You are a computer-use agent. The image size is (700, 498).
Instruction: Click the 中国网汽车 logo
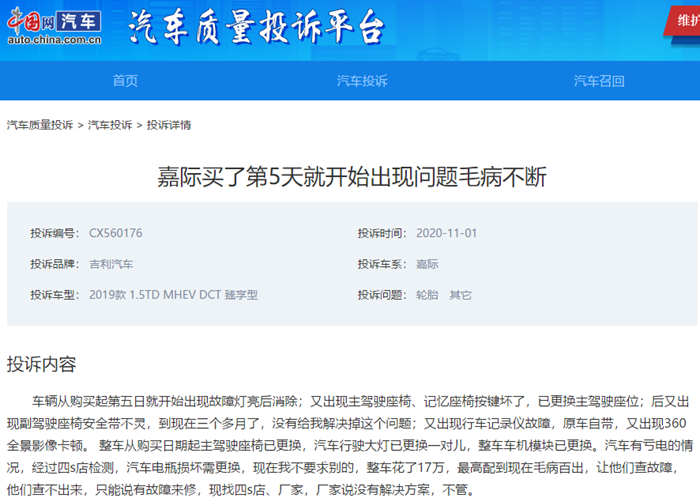pos(54,26)
